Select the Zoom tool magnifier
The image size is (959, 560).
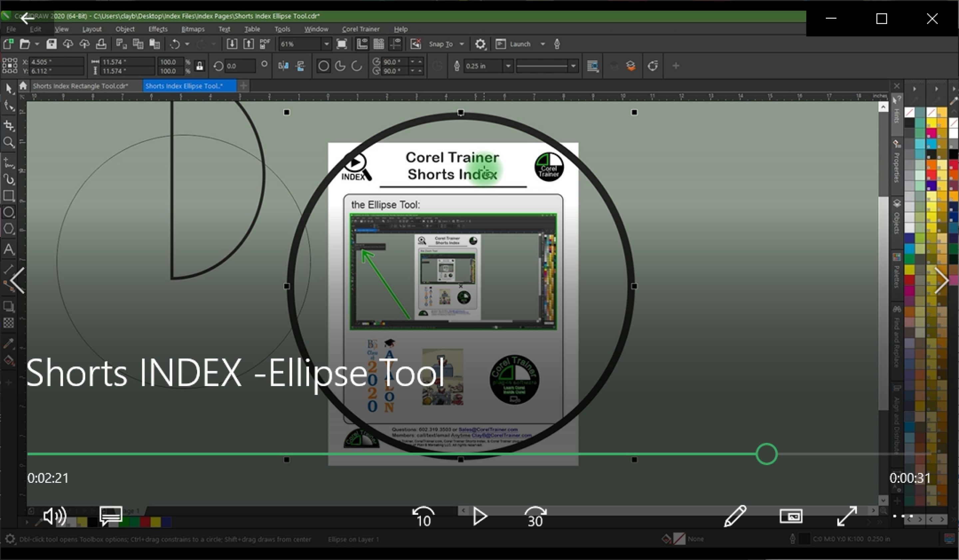click(x=9, y=142)
